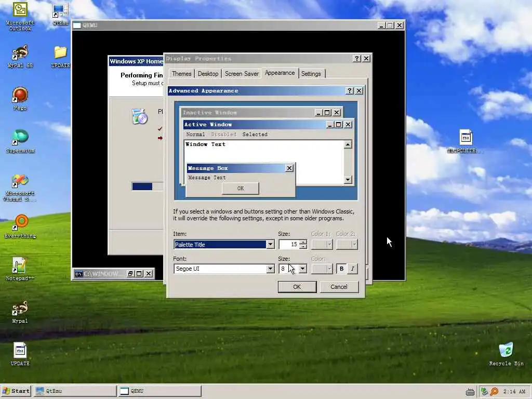Restore the minimized C:\WINDOWS console window

[x=130, y=273]
